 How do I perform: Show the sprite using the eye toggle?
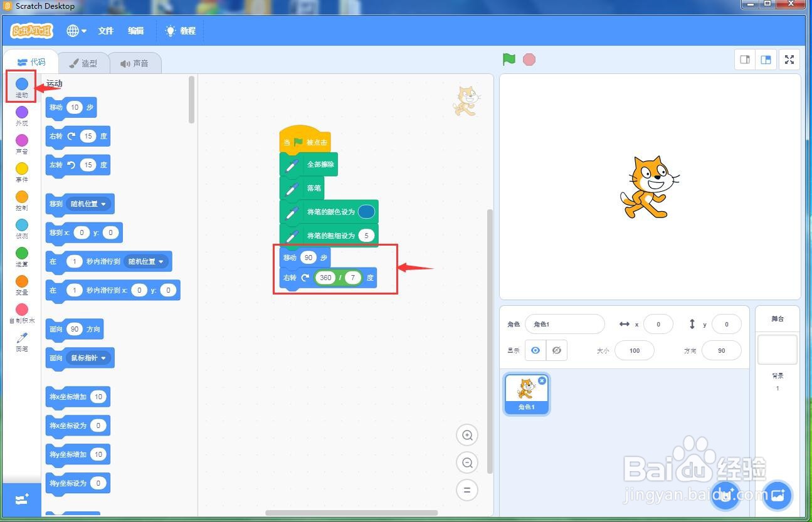[x=535, y=350]
